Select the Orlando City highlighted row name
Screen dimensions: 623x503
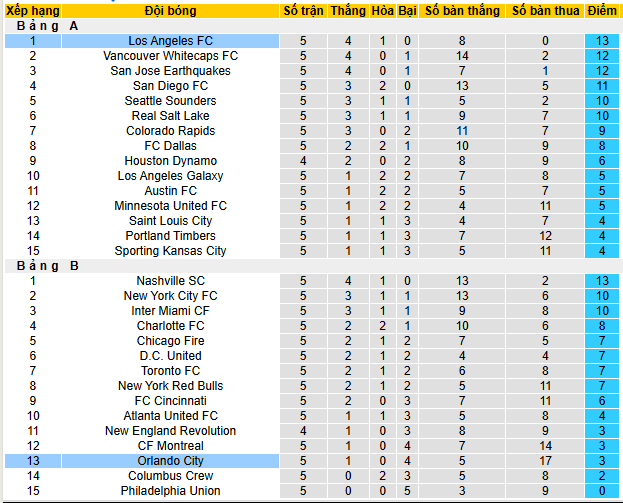point(170,461)
